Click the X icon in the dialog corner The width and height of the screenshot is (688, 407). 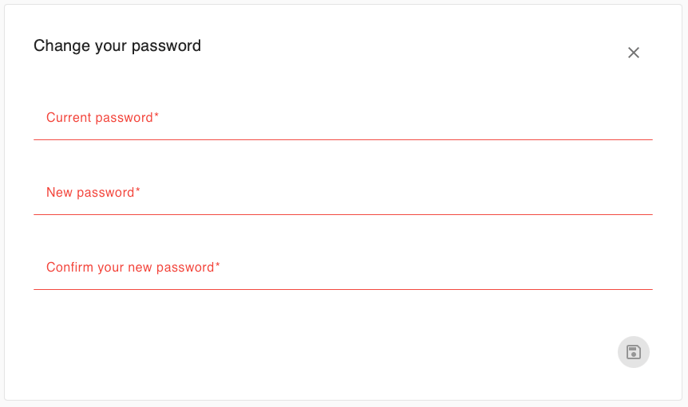(633, 53)
